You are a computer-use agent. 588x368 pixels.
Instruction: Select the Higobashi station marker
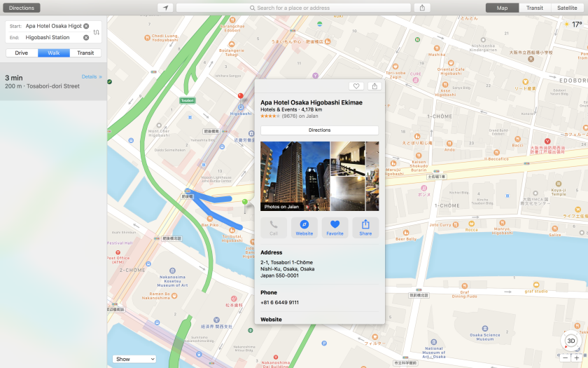coord(241,108)
